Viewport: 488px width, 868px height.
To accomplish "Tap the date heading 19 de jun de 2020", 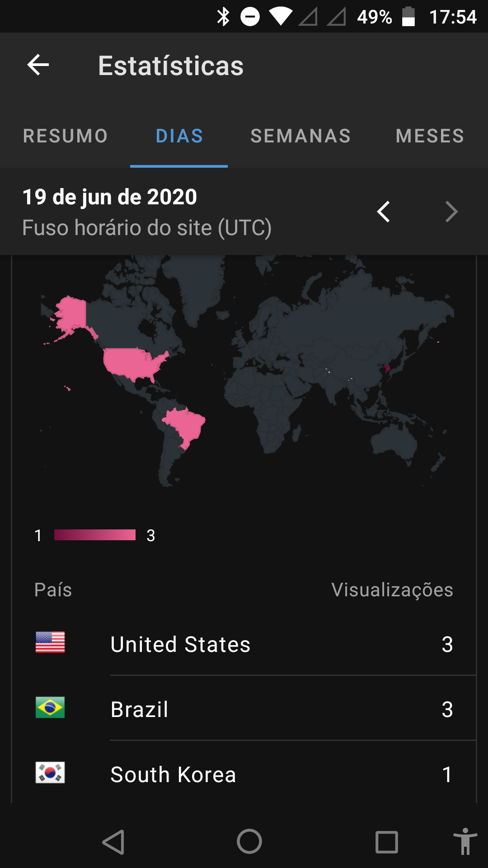I will (x=110, y=197).
